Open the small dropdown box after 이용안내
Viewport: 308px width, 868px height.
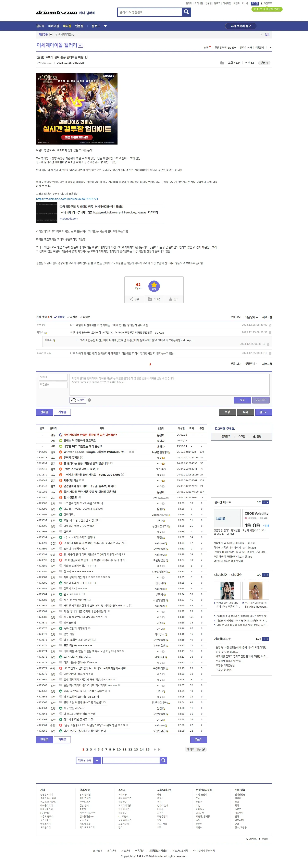270,48
